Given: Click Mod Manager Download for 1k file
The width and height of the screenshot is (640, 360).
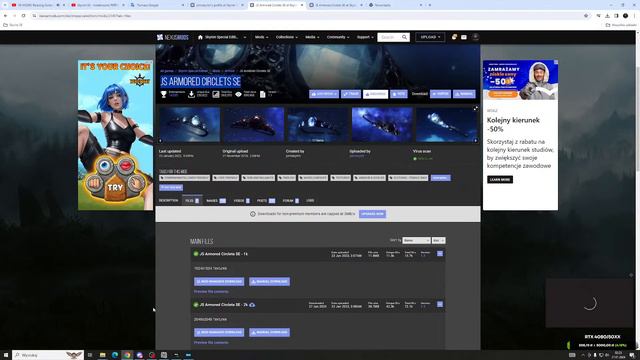Looking at the screenshot, I should pos(219,282).
